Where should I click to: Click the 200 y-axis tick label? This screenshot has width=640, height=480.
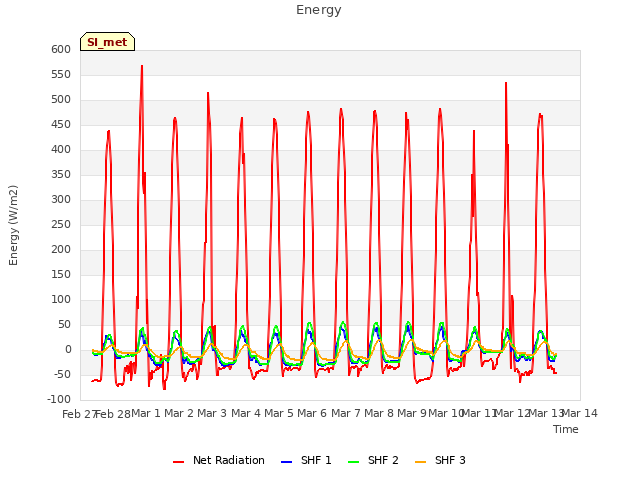pyautogui.click(x=61, y=250)
